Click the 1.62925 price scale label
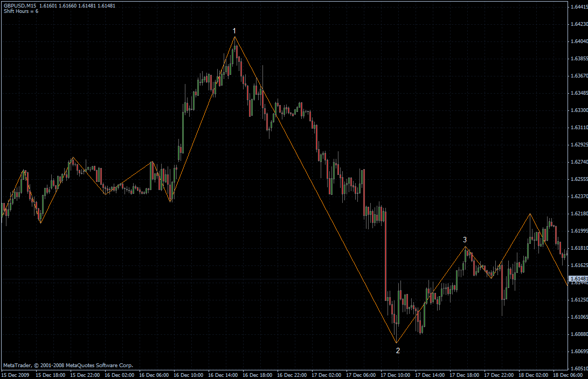The width and height of the screenshot is (588, 379). [579, 145]
